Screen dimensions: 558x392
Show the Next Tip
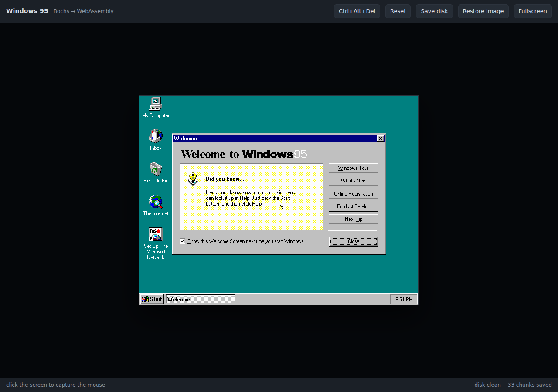click(353, 219)
